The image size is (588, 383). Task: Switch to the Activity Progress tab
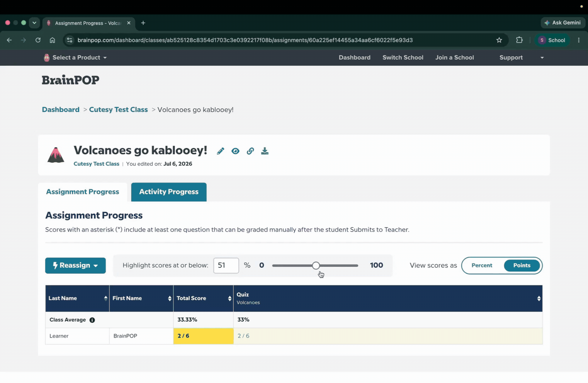point(169,192)
